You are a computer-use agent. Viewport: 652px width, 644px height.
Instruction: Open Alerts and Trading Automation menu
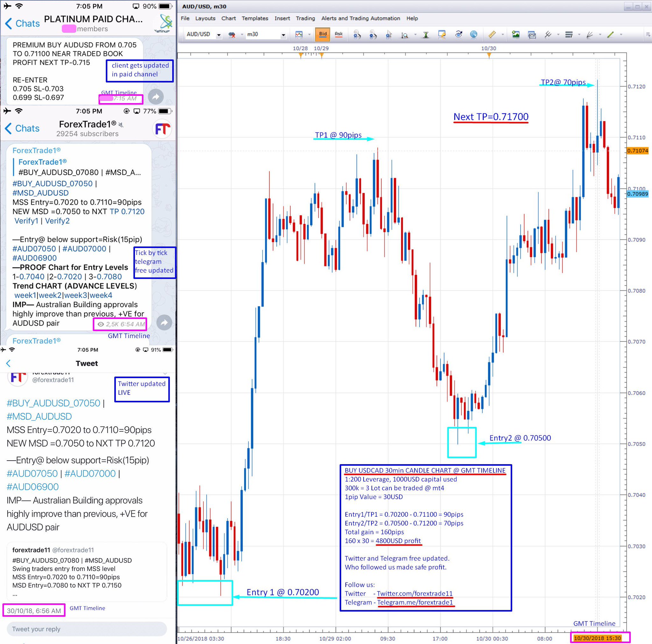[x=360, y=18]
